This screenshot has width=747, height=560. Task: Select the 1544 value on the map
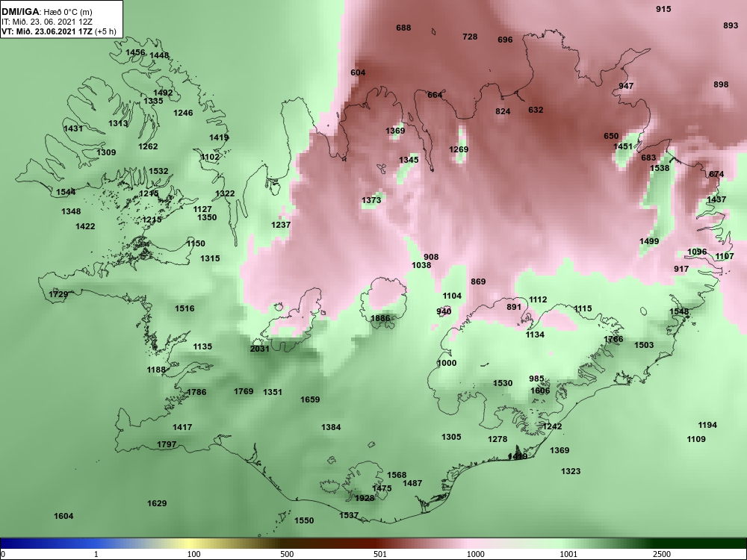pyautogui.click(x=66, y=192)
